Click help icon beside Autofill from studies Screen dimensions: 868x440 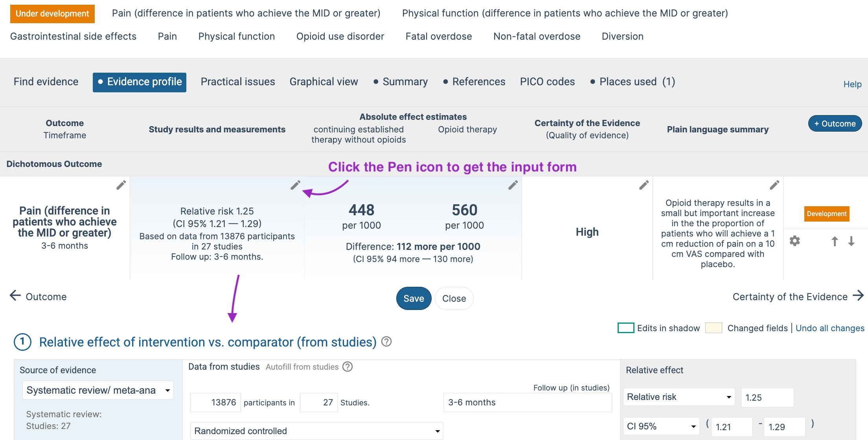click(348, 367)
